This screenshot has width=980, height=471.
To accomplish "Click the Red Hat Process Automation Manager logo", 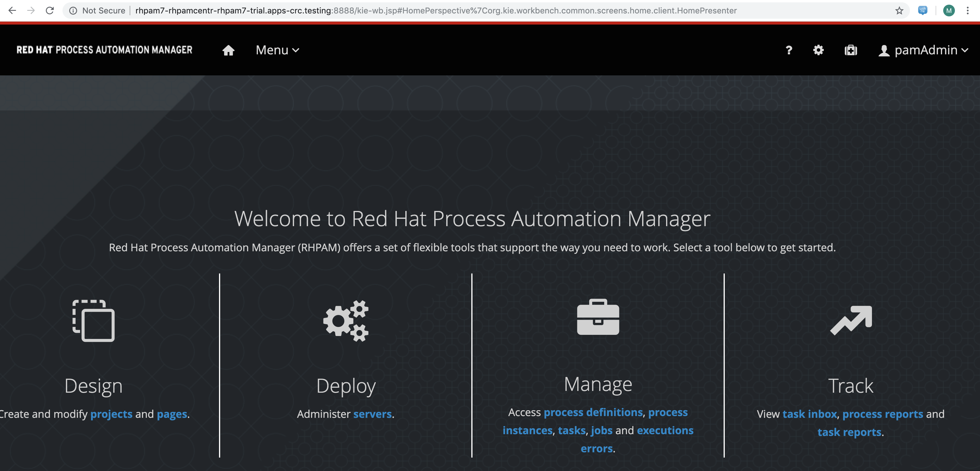I will coord(104,50).
